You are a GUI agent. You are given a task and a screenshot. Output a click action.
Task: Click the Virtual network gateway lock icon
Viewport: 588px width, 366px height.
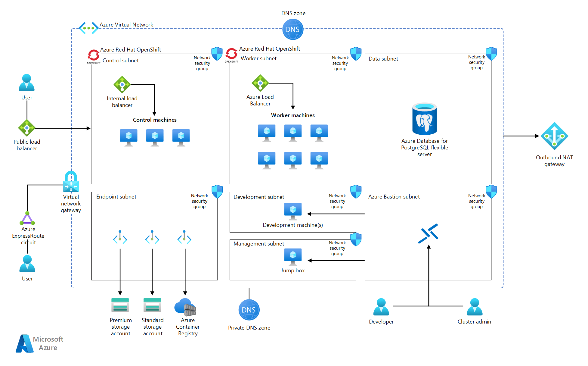[71, 182]
